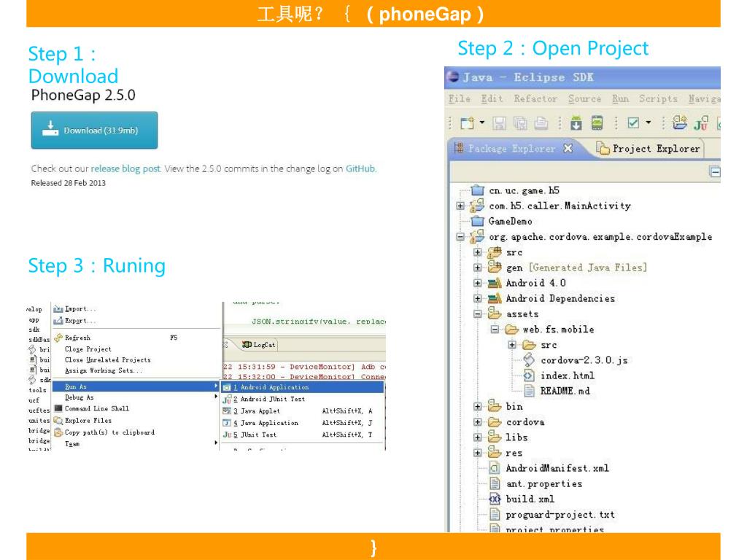The image size is (747, 560).
Task: Click the Print toolbar icon
Action: click(x=541, y=122)
